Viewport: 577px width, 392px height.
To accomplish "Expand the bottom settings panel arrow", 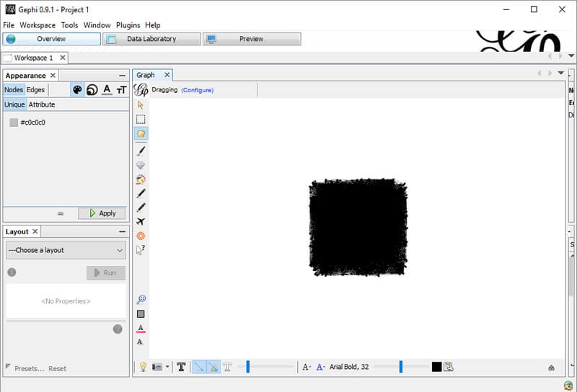I will coord(551,367).
